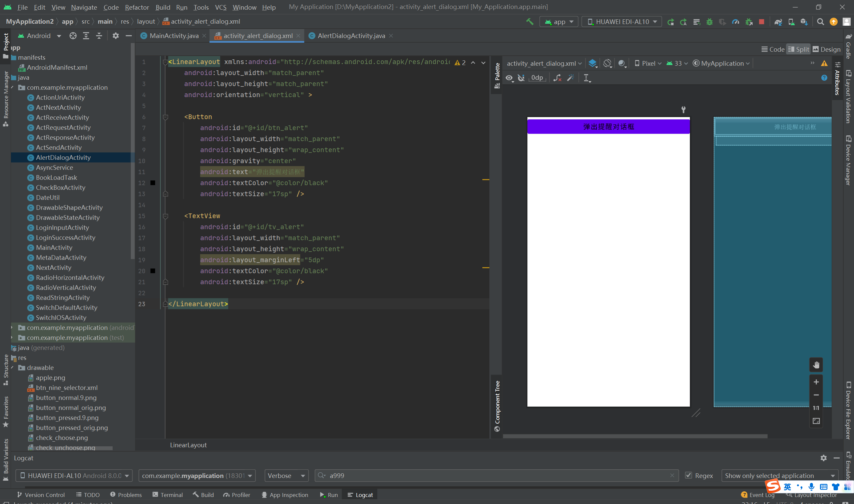This screenshot has height=504, width=854.
Task: Toggle view options eye icon in design toolbar
Action: pos(509,78)
